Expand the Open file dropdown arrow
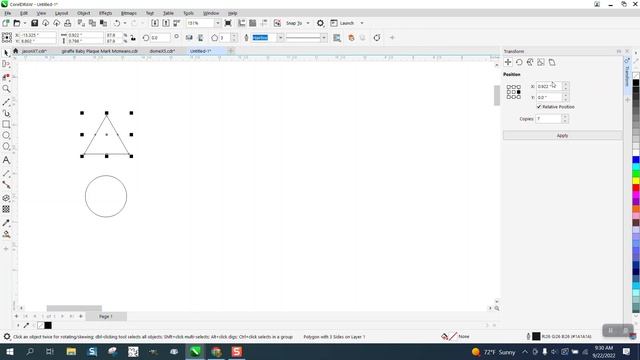This screenshot has width=640, height=360. coord(24,23)
